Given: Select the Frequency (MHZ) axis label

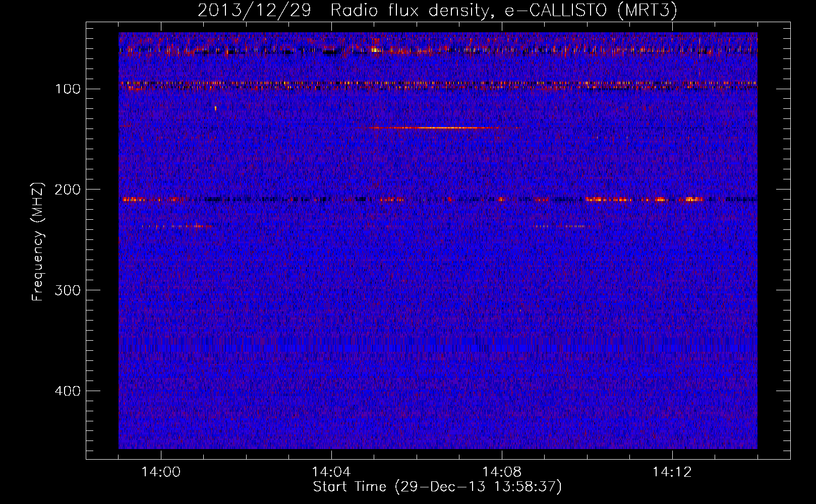Looking at the screenshot, I should coord(38,242).
